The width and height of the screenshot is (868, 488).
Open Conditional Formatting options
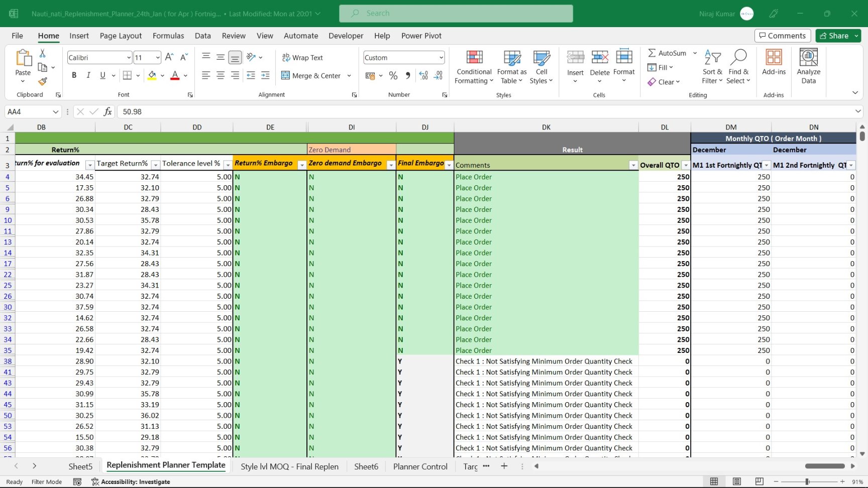473,67
